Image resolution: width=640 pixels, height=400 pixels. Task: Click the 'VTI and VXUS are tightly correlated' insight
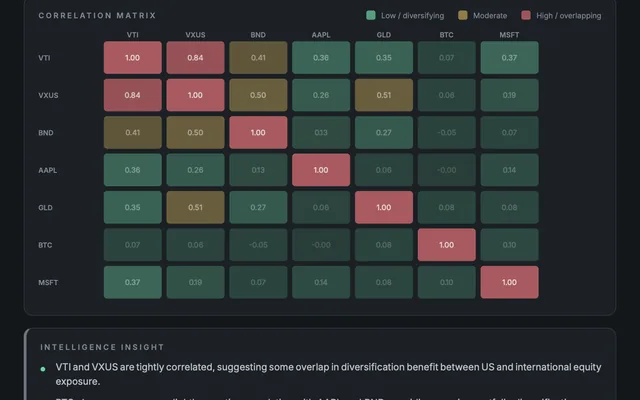click(x=329, y=374)
